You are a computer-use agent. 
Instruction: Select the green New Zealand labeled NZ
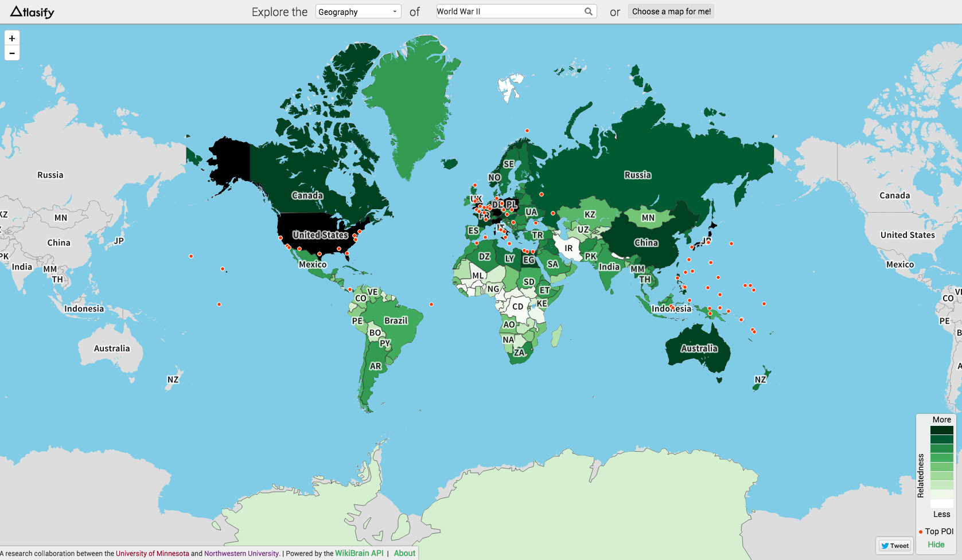760,379
